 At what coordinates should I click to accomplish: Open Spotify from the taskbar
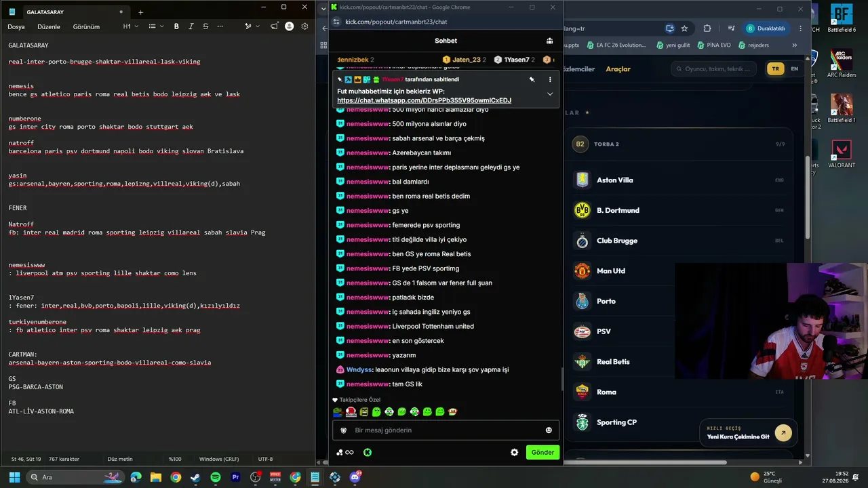216,477
